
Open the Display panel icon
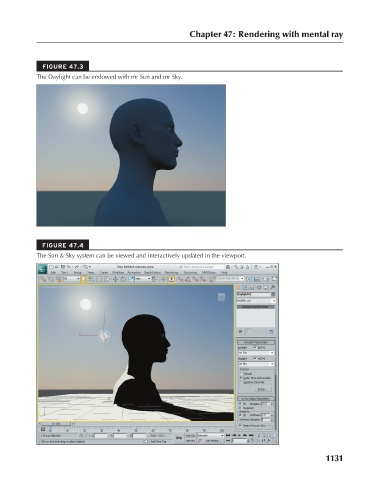(266, 287)
